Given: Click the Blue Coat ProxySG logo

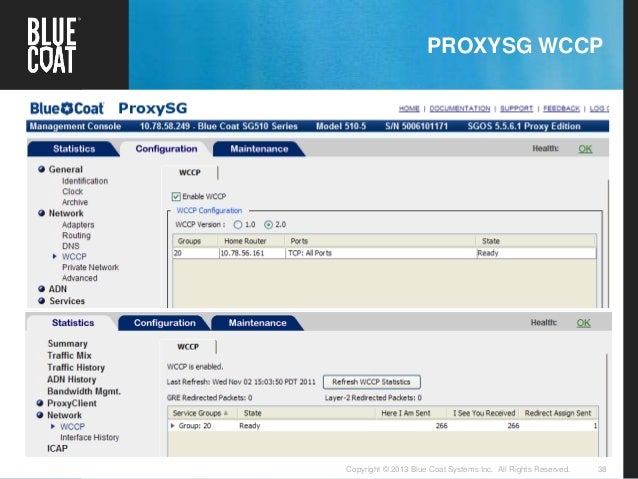Looking at the screenshot, I should click(x=109, y=109).
